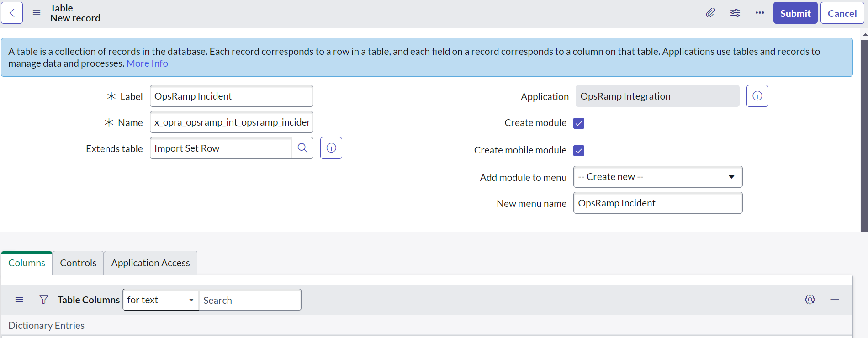Click the Extends table input field

point(221,148)
